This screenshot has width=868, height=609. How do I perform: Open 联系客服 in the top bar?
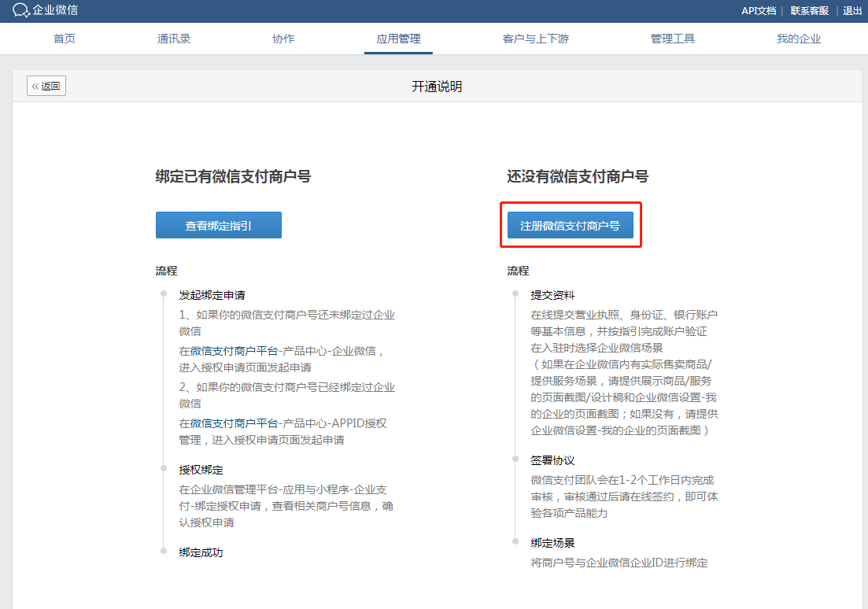809,10
